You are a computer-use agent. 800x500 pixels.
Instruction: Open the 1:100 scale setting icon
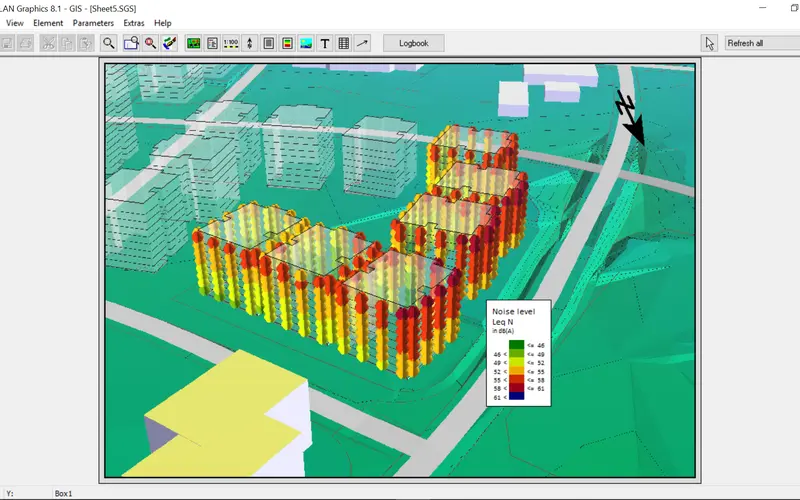[230, 43]
